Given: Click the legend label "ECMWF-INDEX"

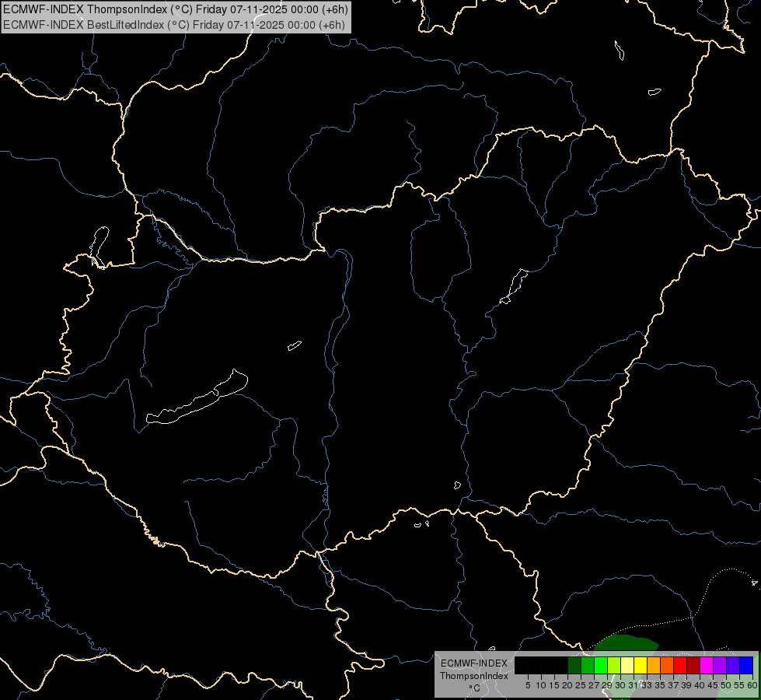Looking at the screenshot, I should pos(474,663).
